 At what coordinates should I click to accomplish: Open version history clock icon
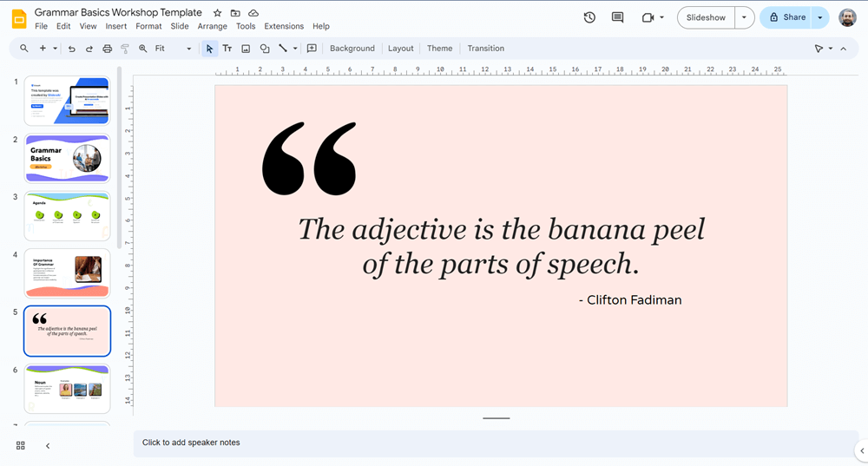coord(589,17)
